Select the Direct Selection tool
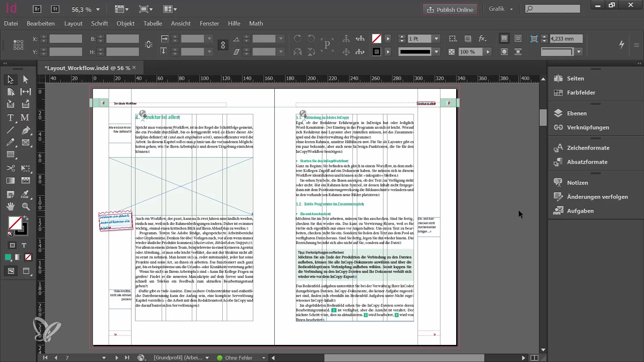Viewport: 644px width, 362px height. pos(25,79)
